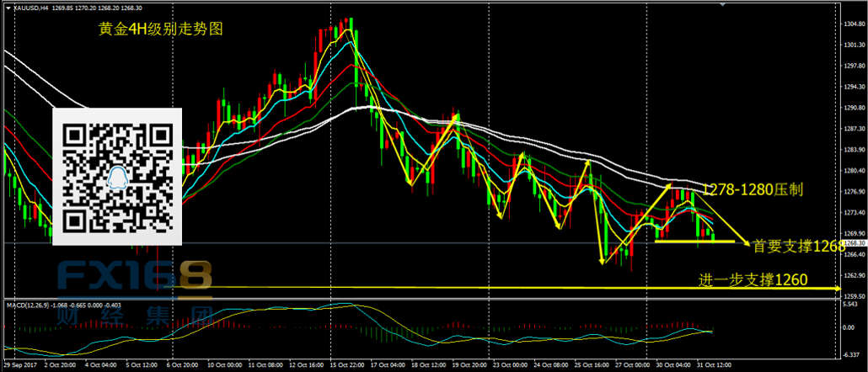Click the 1290.80 price axis label
The width and height of the screenshot is (868, 372).
click(855, 108)
